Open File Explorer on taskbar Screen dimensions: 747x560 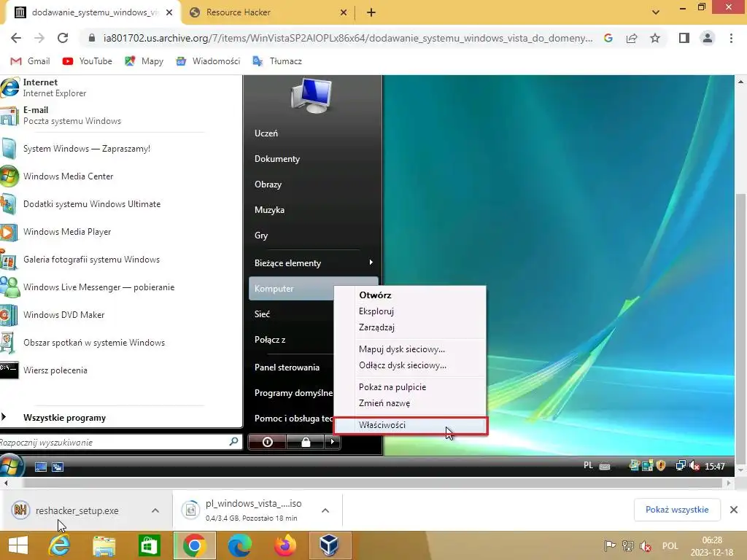click(x=104, y=545)
